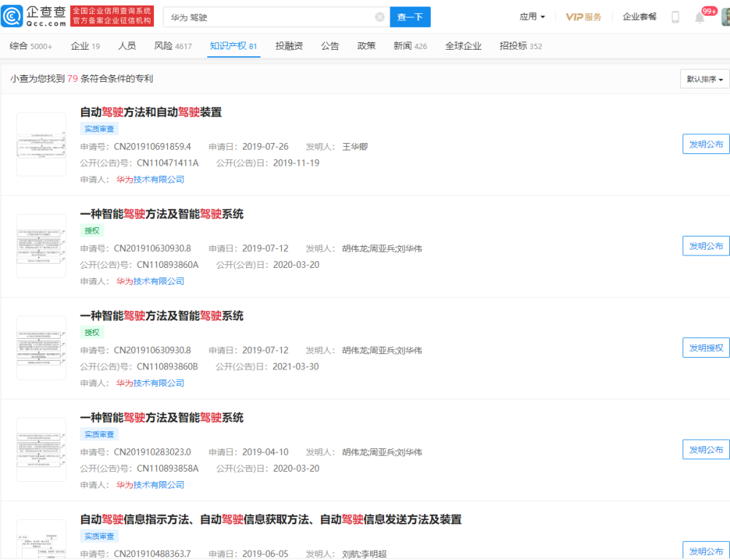The height and width of the screenshot is (560, 730).
Task: Switch to the 新闻 426 tab
Action: [x=410, y=46]
